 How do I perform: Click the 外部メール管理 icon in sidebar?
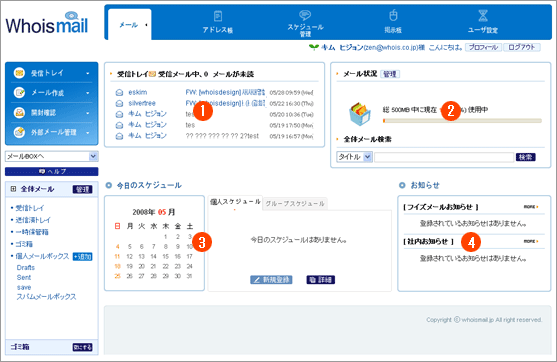point(19,132)
